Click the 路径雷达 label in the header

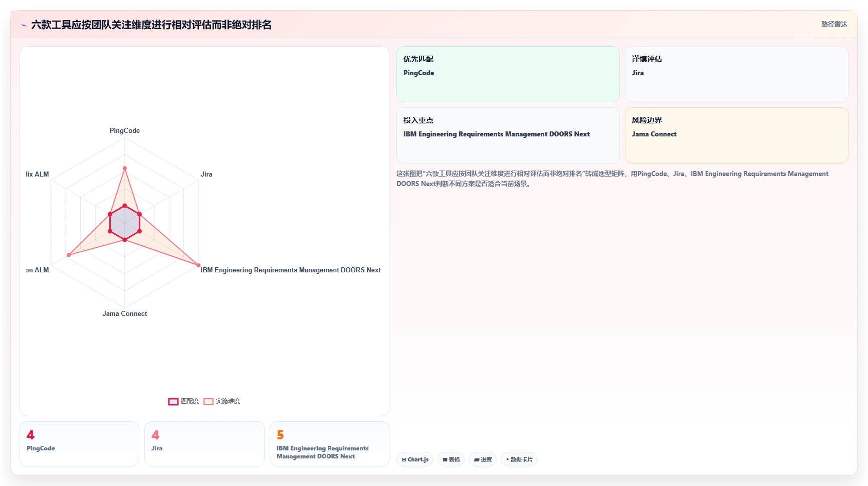[x=834, y=24]
